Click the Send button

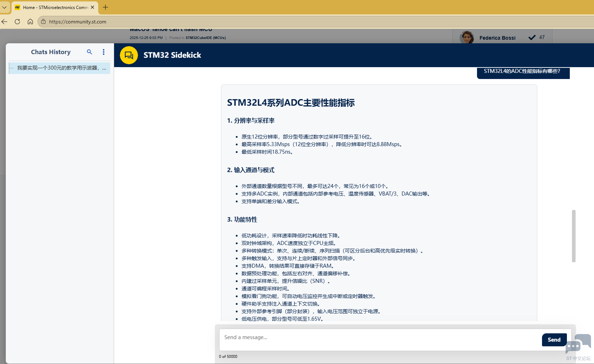(554, 339)
